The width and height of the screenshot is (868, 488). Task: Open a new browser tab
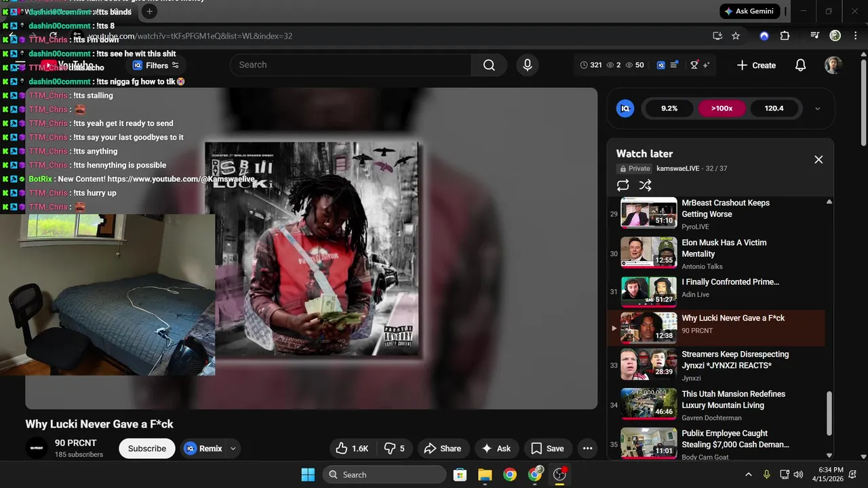(150, 11)
